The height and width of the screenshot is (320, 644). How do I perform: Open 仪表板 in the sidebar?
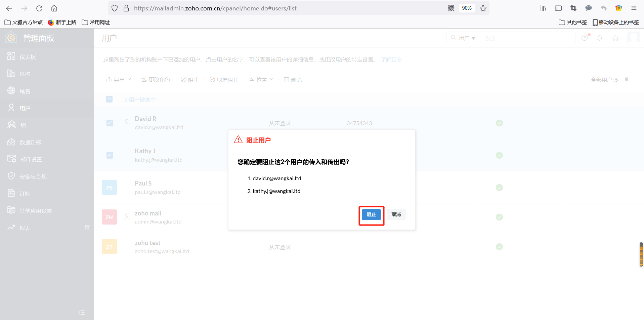(28, 57)
